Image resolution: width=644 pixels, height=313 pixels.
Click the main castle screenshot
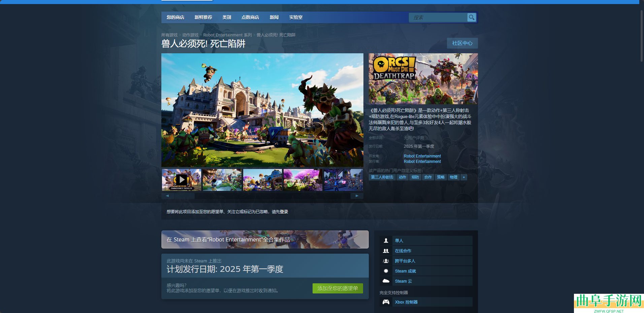(262, 110)
